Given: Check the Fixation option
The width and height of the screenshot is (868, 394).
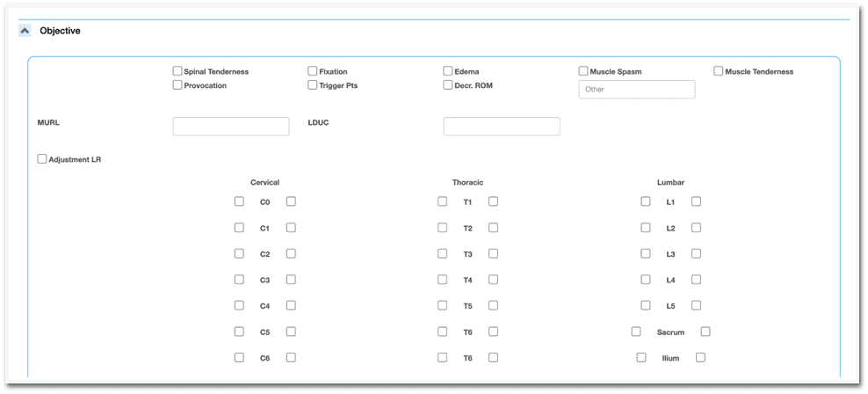Looking at the screenshot, I should [x=313, y=71].
